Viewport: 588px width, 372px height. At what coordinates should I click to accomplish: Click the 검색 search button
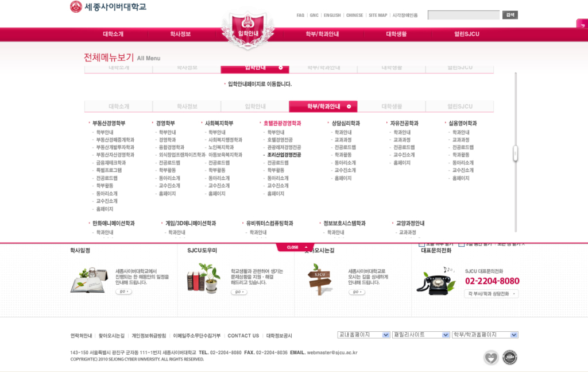point(510,15)
